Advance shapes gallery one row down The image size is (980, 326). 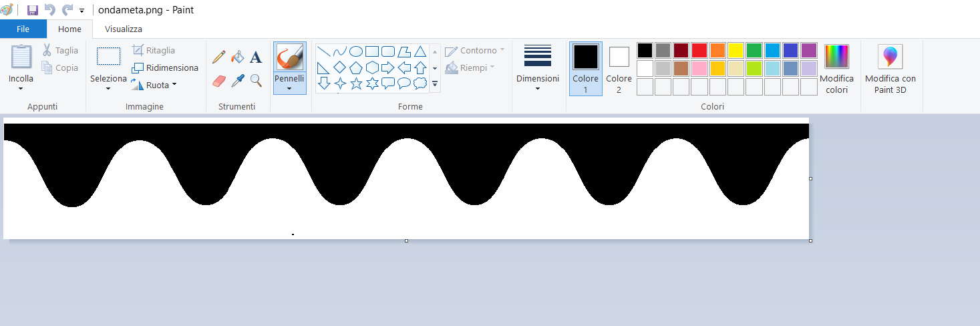(x=435, y=68)
